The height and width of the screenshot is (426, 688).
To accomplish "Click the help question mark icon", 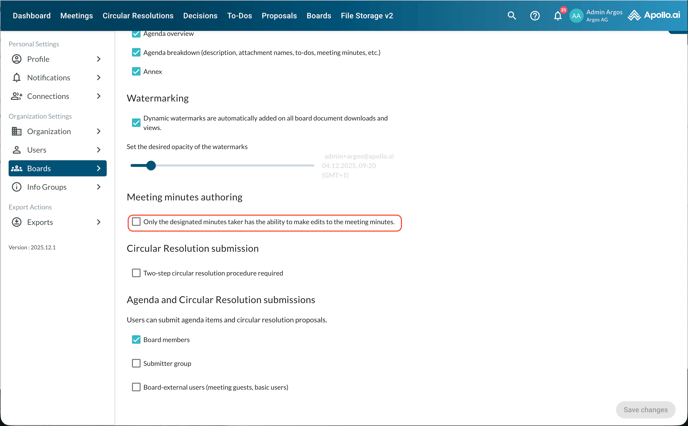I will 535,16.
